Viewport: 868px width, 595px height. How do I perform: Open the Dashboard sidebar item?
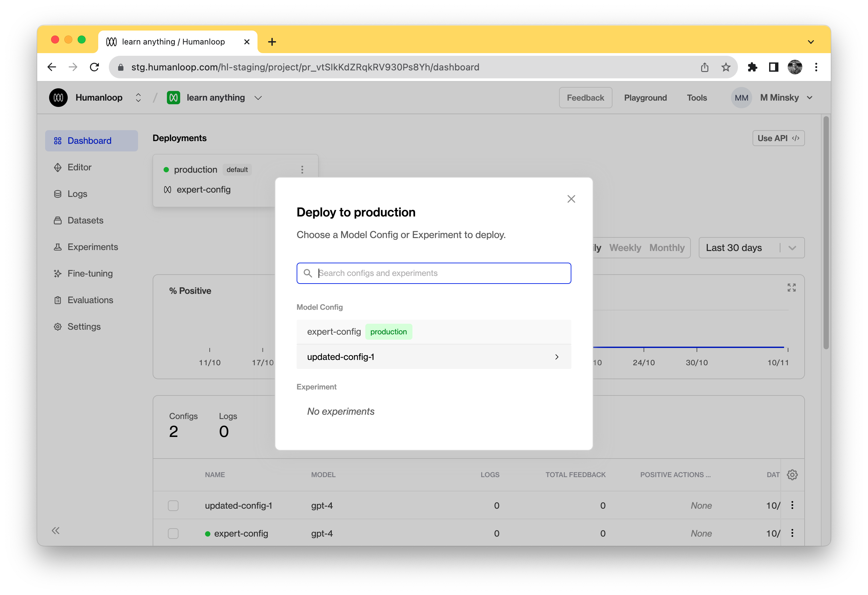pos(92,140)
